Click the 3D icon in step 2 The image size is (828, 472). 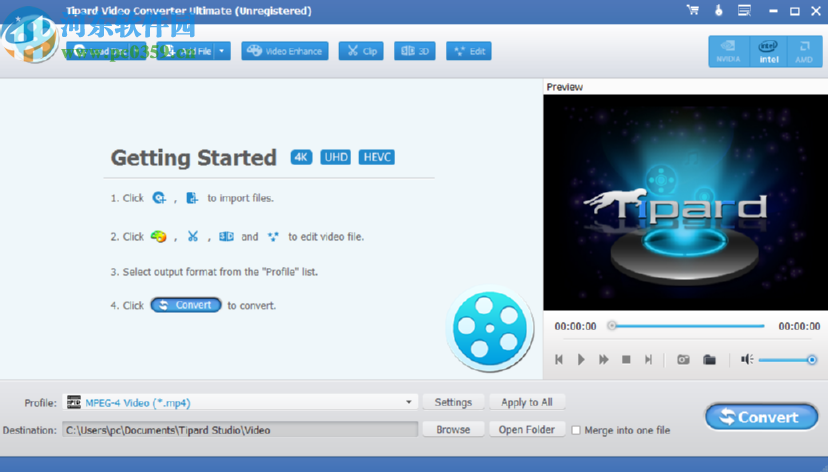click(x=227, y=237)
